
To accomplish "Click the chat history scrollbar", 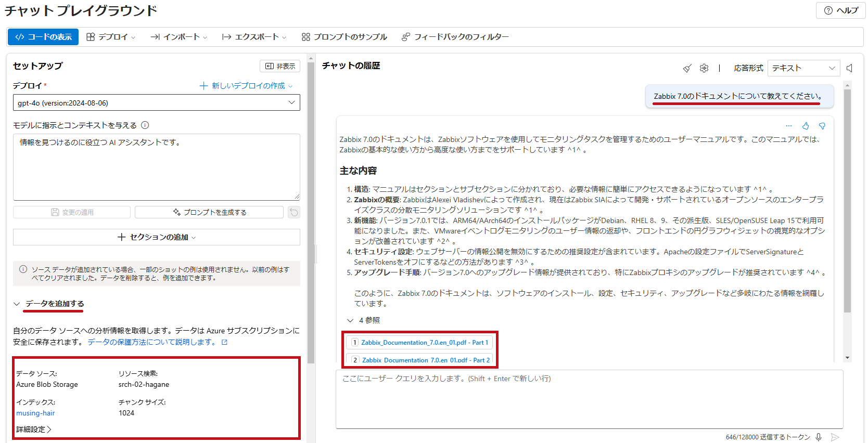I will pyautogui.click(x=847, y=200).
